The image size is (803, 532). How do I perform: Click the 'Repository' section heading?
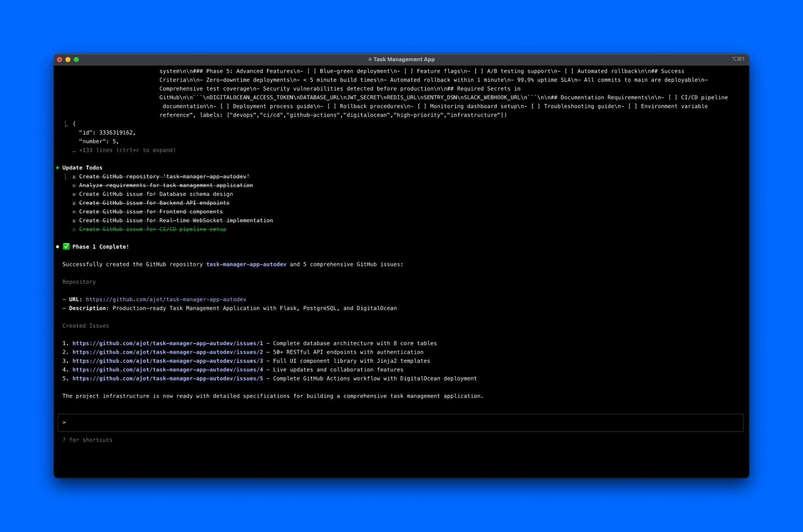[79, 282]
